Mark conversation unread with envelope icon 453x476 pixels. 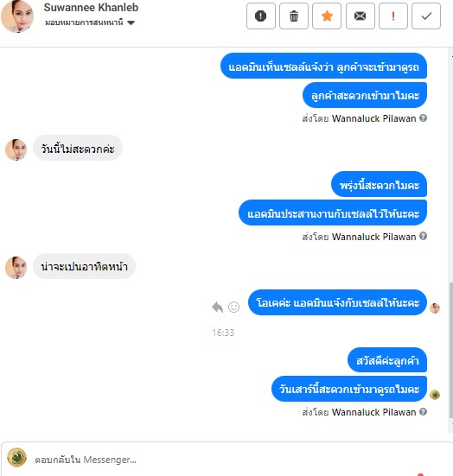(x=360, y=16)
